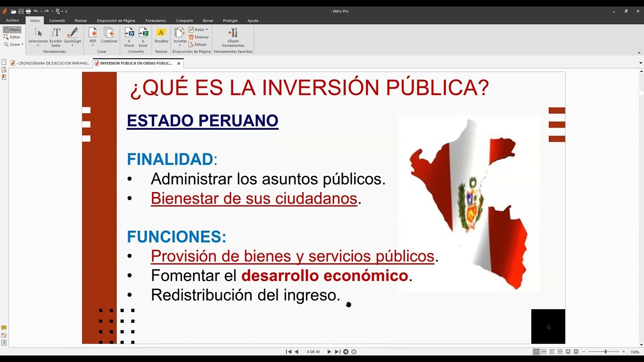Go to last page button

pyautogui.click(x=338, y=352)
